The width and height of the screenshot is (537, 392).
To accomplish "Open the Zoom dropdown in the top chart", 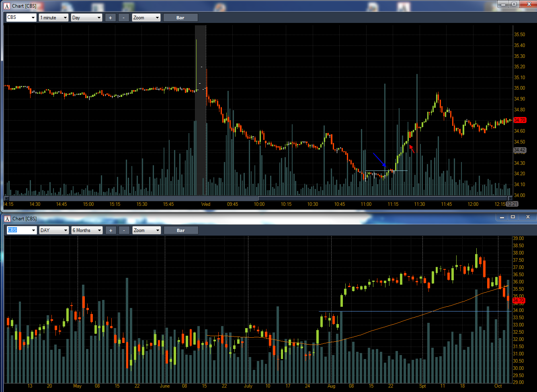I will point(146,18).
